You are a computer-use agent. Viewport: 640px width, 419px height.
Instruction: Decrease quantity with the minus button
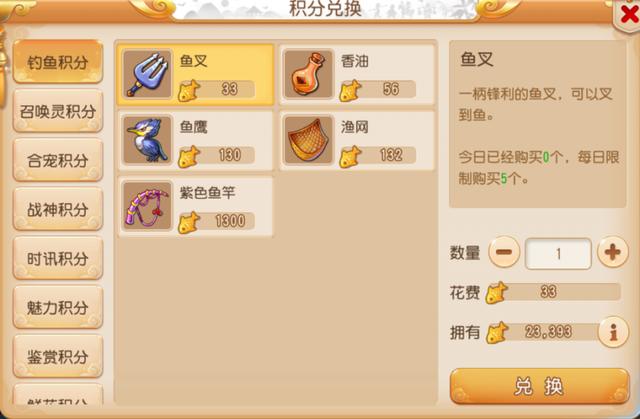click(x=504, y=252)
